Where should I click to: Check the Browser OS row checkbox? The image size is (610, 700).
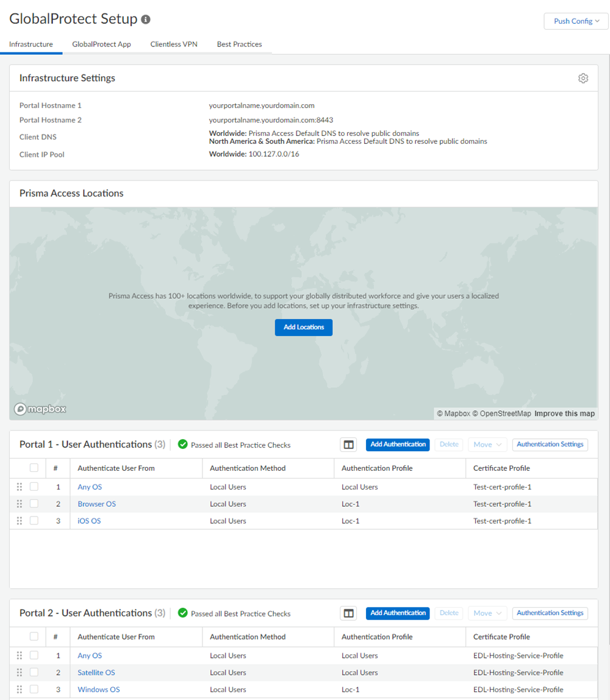(x=34, y=504)
